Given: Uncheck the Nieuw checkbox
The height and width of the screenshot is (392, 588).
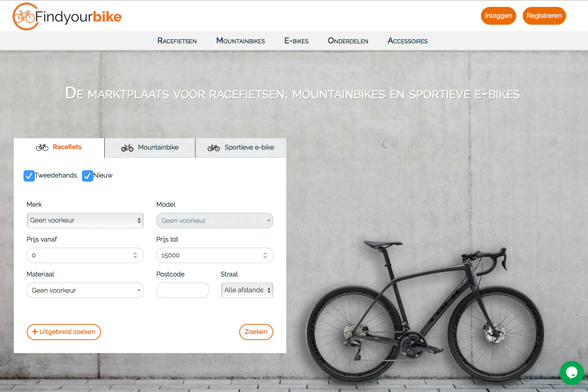Looking at the screenshot, I should 88,176.
